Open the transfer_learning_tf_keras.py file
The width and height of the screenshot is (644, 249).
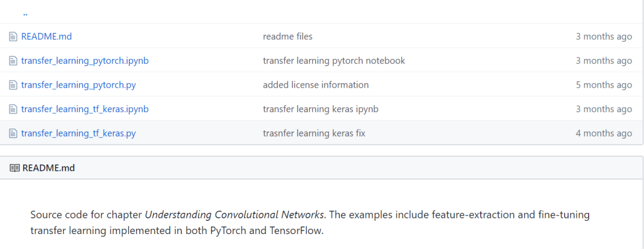tap(78, 133)
